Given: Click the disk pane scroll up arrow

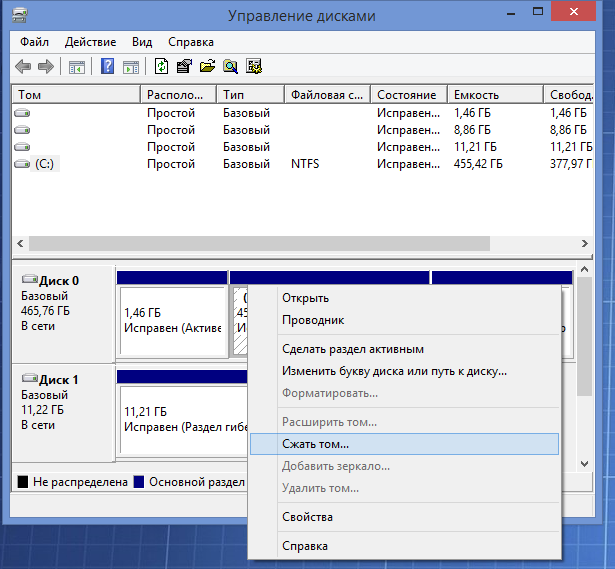Looking at the screenshot, I should coord(584,269).
